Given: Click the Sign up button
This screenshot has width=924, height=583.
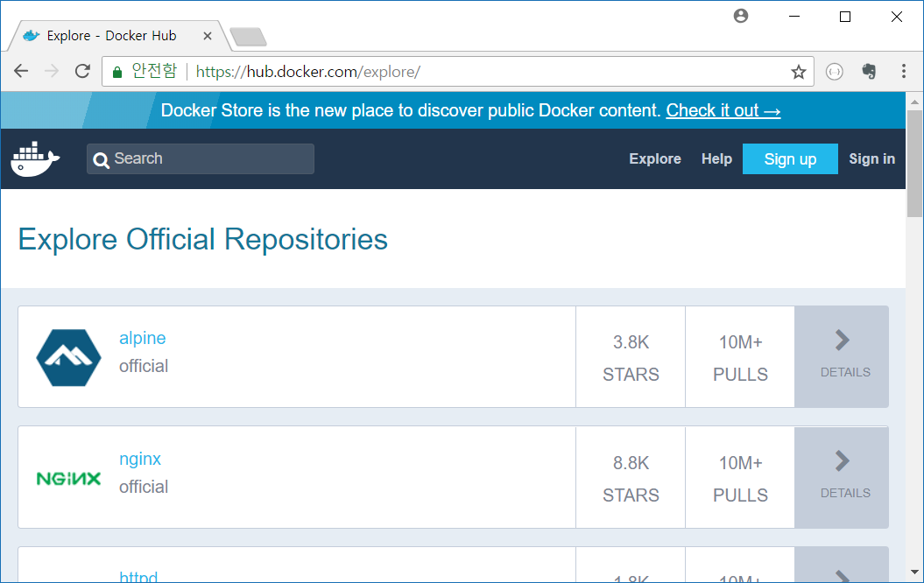Looking at the screenshot, I should 790,159.
